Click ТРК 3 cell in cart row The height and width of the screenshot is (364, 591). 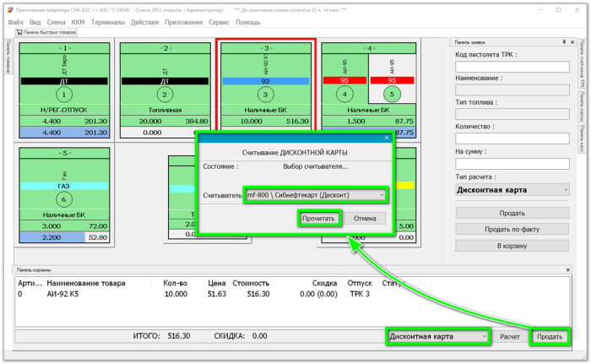tap(360, 294)
